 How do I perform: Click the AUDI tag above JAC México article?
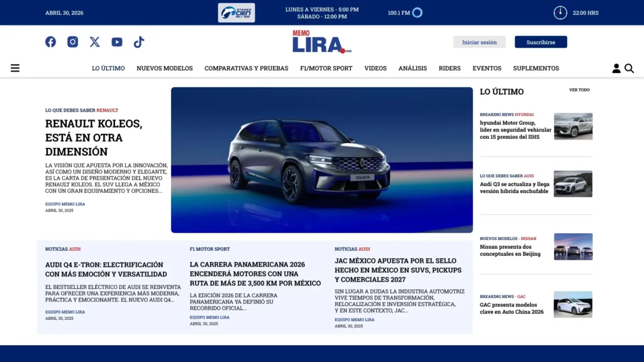(x=364, y=249)
